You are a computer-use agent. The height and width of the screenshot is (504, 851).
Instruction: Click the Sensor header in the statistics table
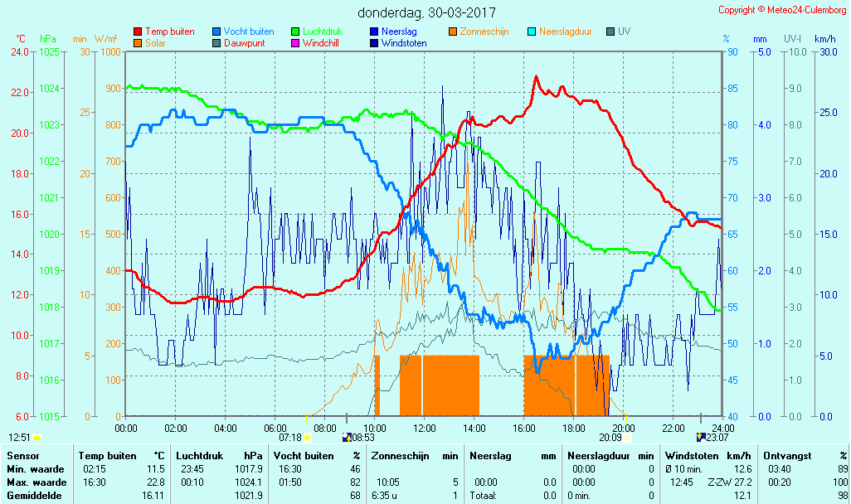click(22, 455)
